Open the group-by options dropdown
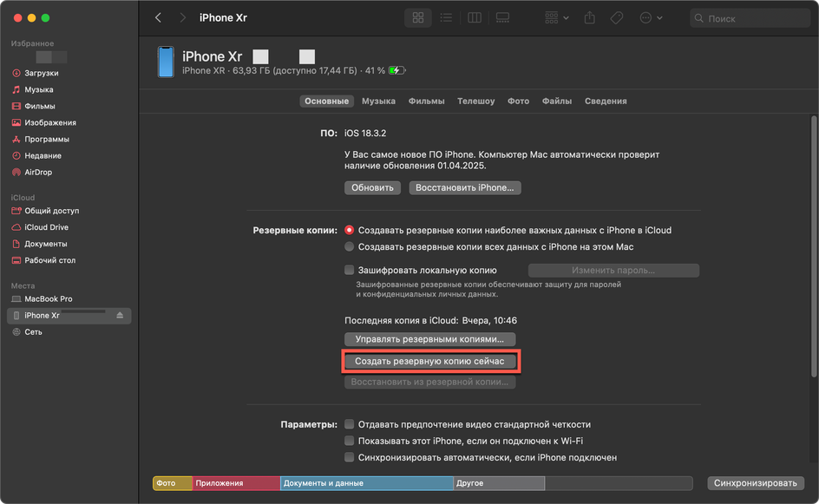This screenshot has height=504, width=819. click(556, 17)
